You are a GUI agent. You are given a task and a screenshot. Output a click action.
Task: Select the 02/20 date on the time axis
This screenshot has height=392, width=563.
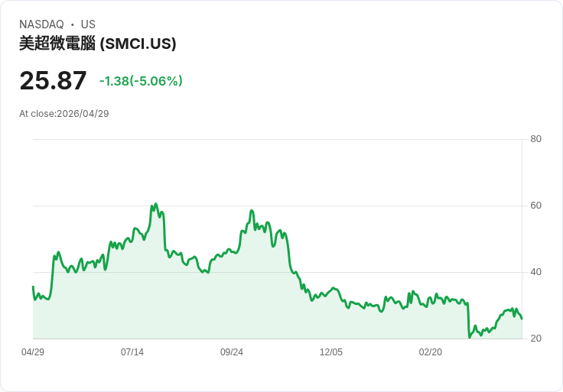pyautogui.click(x=431, y=352)
